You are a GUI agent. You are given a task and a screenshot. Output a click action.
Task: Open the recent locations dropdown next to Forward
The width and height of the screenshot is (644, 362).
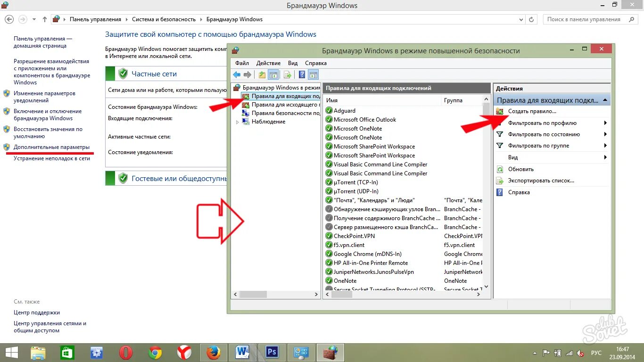click(34, 19)
